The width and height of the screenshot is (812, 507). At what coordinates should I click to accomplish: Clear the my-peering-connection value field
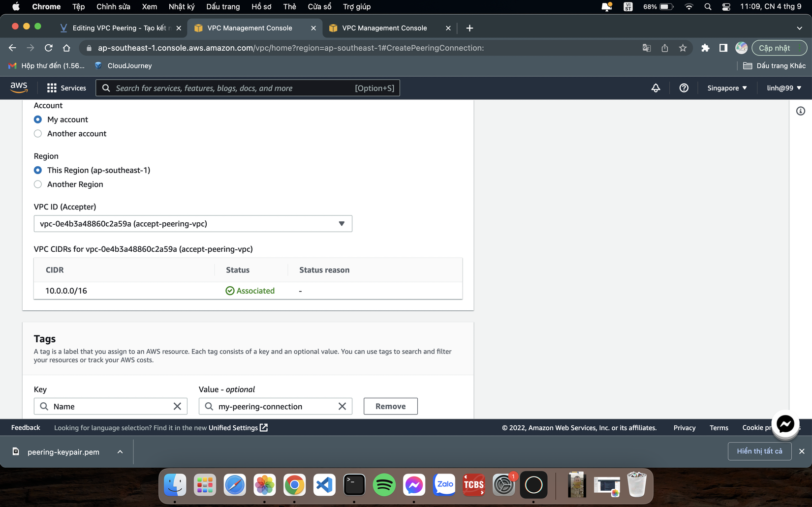(342, 406)
